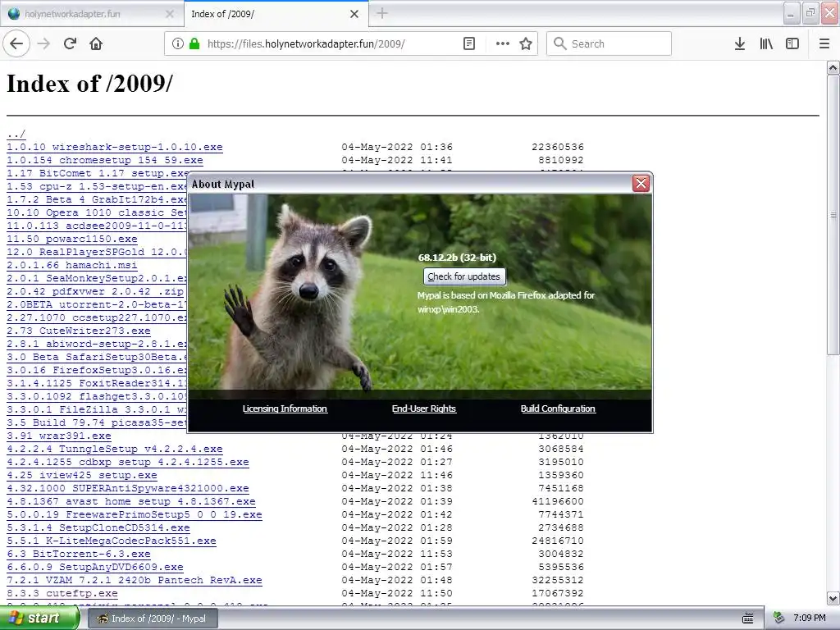Download TunngleSetup v4.2.2.4.exe

click(115, 449)
